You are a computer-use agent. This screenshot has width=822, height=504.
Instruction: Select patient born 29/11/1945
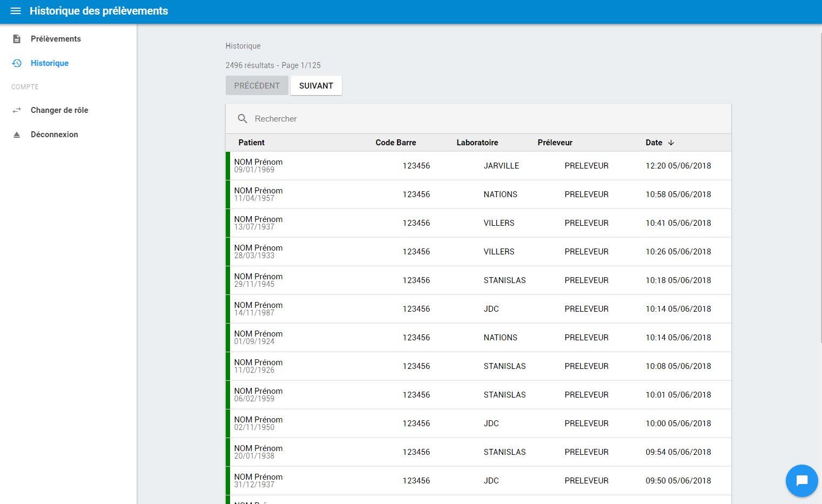coord(479,280)
